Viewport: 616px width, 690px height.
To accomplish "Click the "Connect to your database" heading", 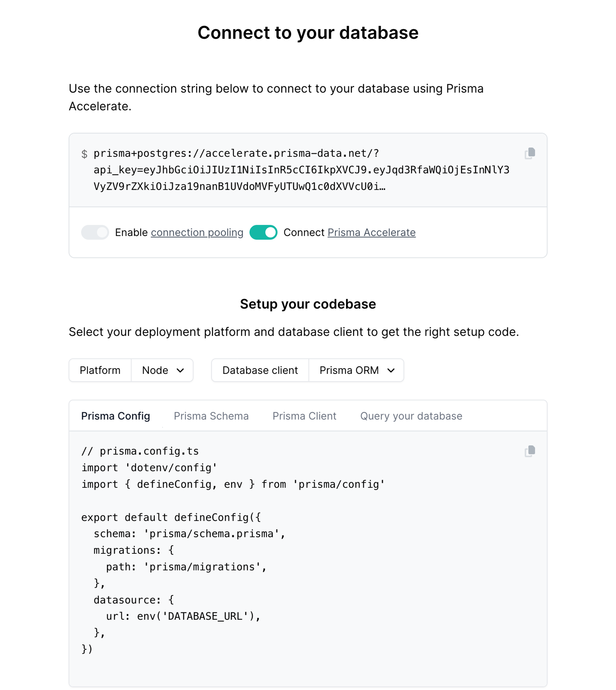I will (308, 33).
